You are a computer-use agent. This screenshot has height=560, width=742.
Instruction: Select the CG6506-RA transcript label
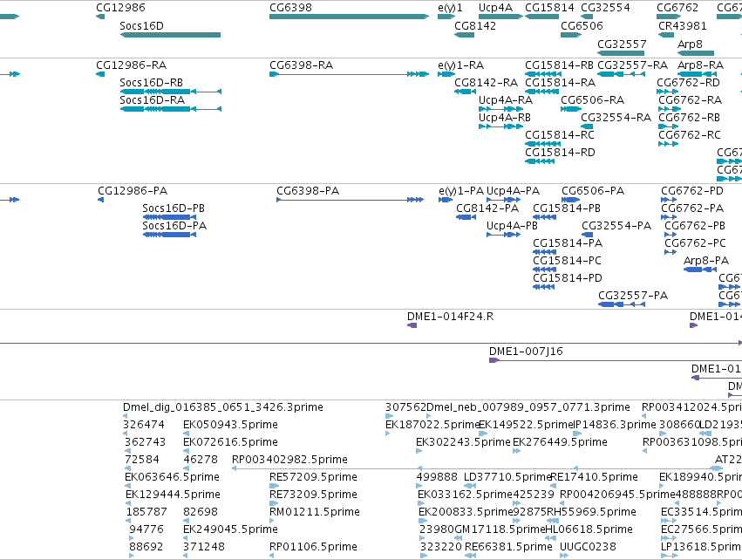592,100
